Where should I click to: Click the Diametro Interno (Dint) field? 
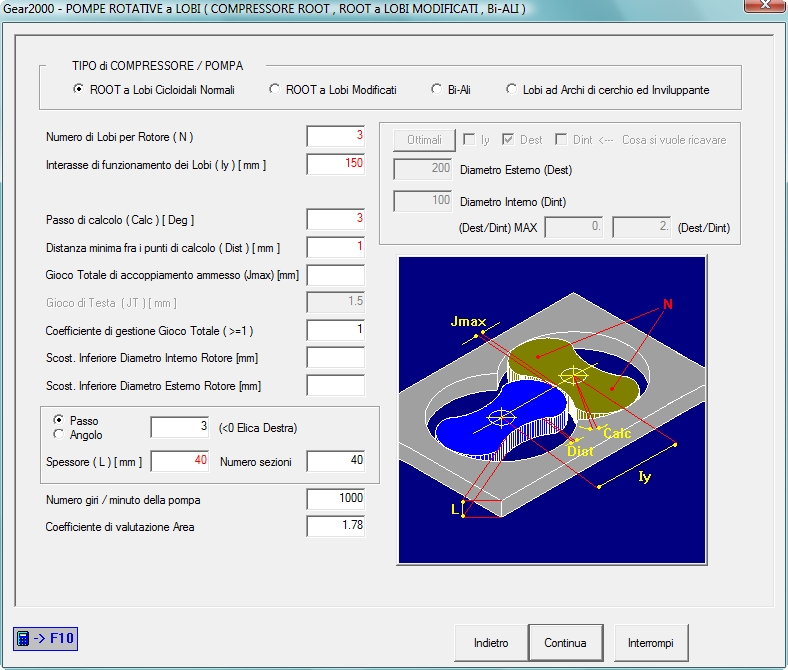423,201
